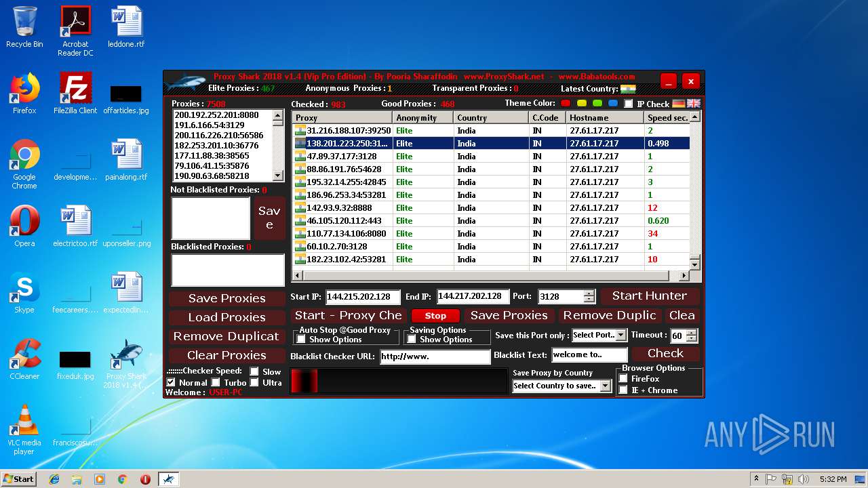
Task: Click Save beside Not Blacklisted Proxies box
Action: coord(269,218)
